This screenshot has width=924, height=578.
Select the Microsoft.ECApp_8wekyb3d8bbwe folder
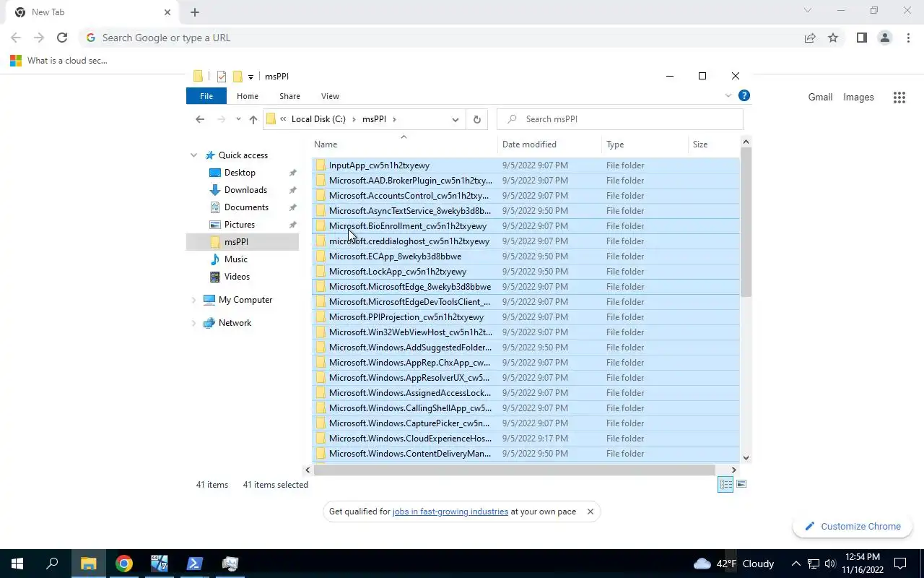(526, 256)
